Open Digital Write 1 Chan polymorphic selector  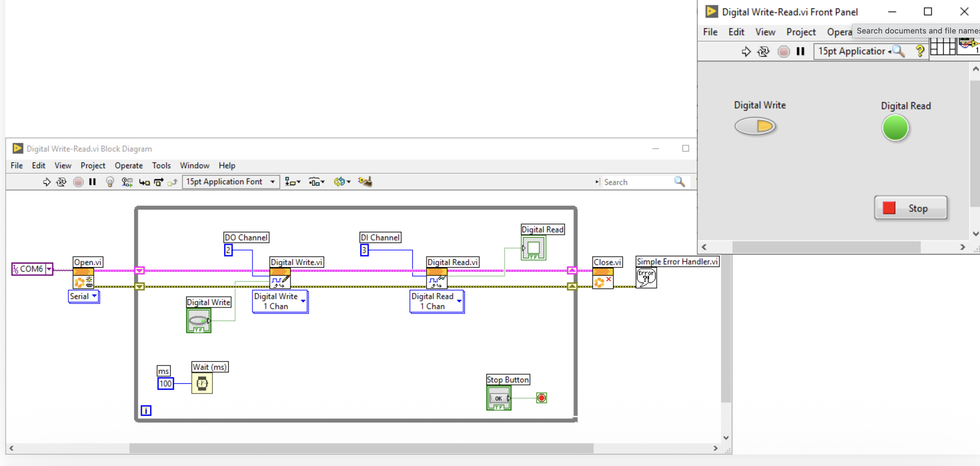(280, 301)
